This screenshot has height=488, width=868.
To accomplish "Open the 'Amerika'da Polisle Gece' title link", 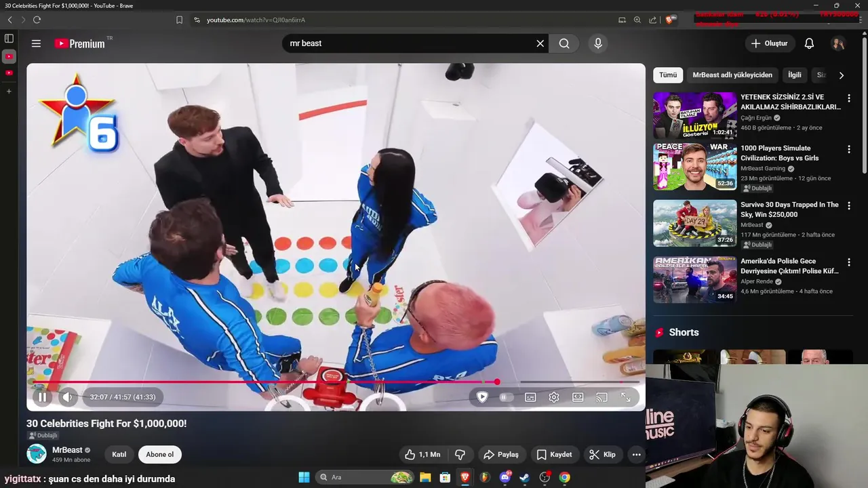I will [789, 266].
